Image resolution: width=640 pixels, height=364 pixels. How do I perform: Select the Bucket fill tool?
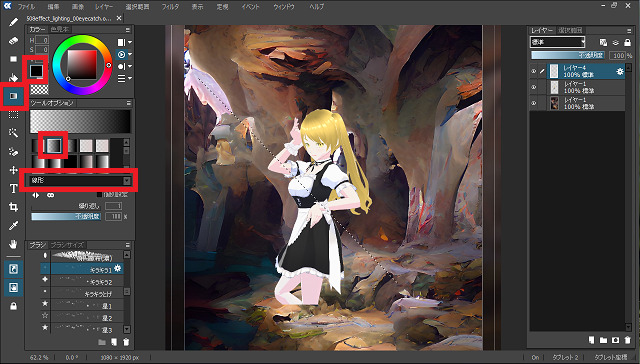13,78
